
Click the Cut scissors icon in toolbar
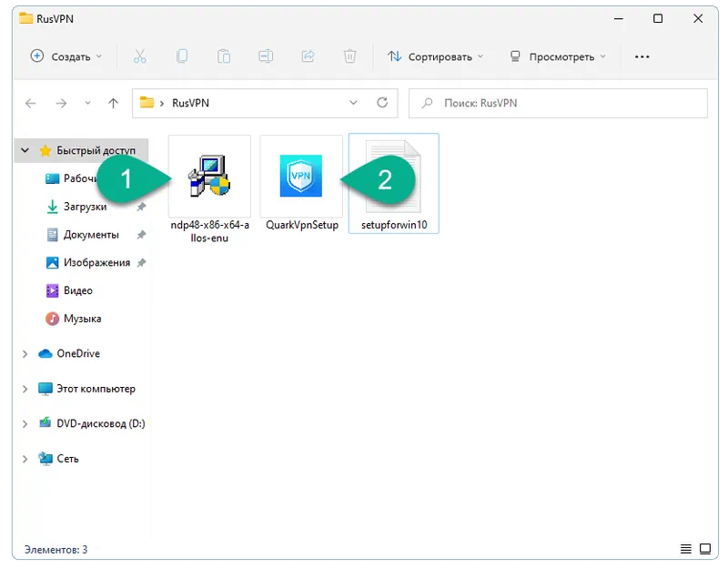click(139, 56)
